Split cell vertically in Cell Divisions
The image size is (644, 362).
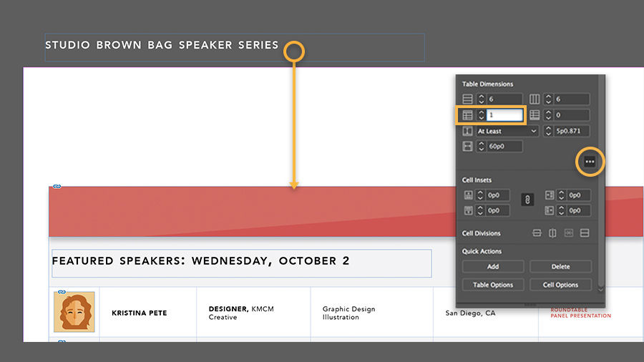pyautogui.click(x=553, y=233)
